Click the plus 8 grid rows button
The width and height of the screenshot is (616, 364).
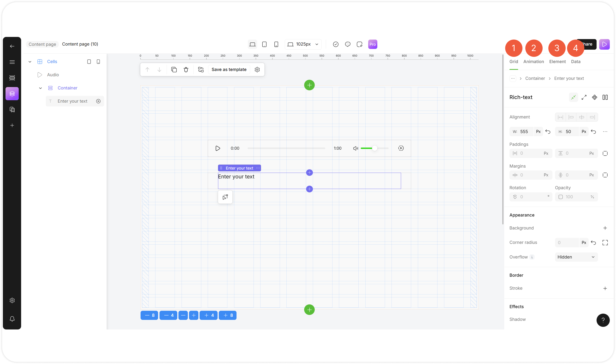[x=227, y=315]
